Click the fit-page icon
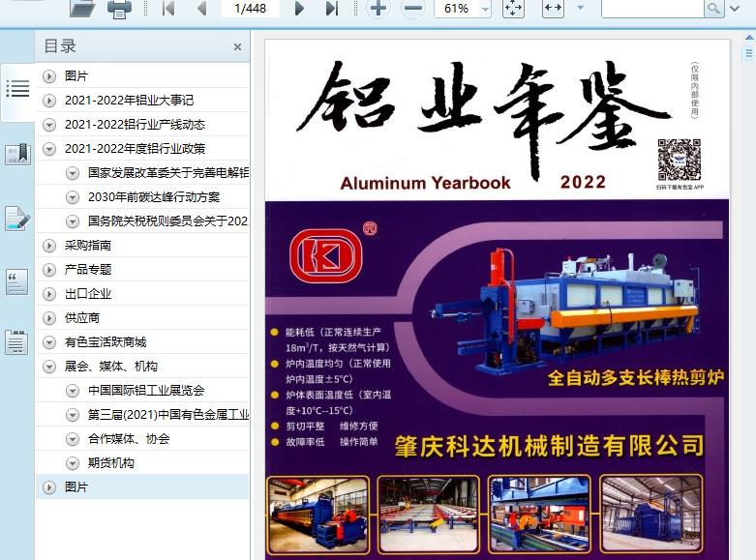 click(513, 8)
